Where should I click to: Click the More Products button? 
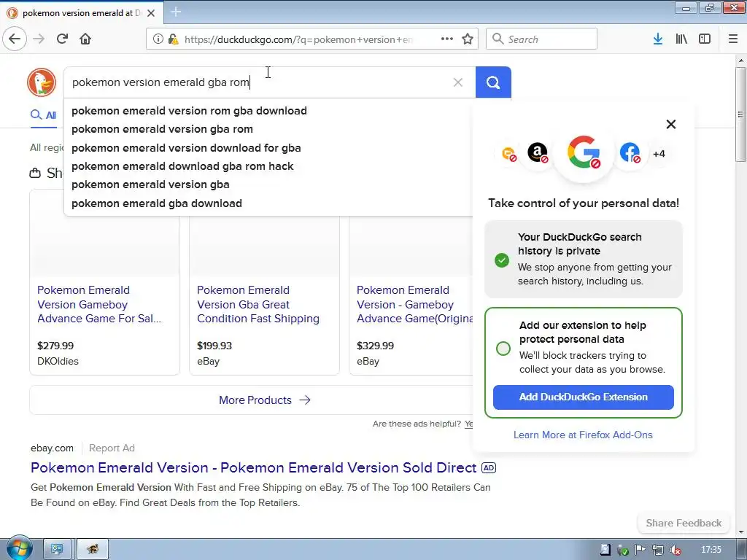point(264,400)
